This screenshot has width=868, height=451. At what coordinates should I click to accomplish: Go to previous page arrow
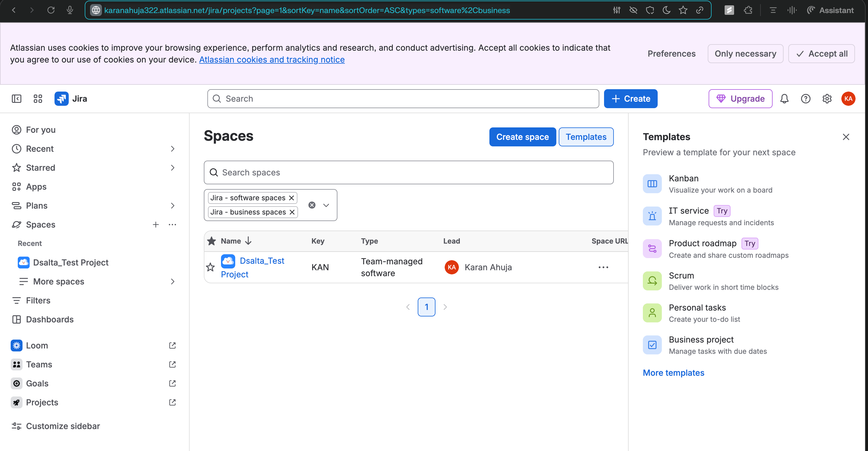[x=408, y=307]
